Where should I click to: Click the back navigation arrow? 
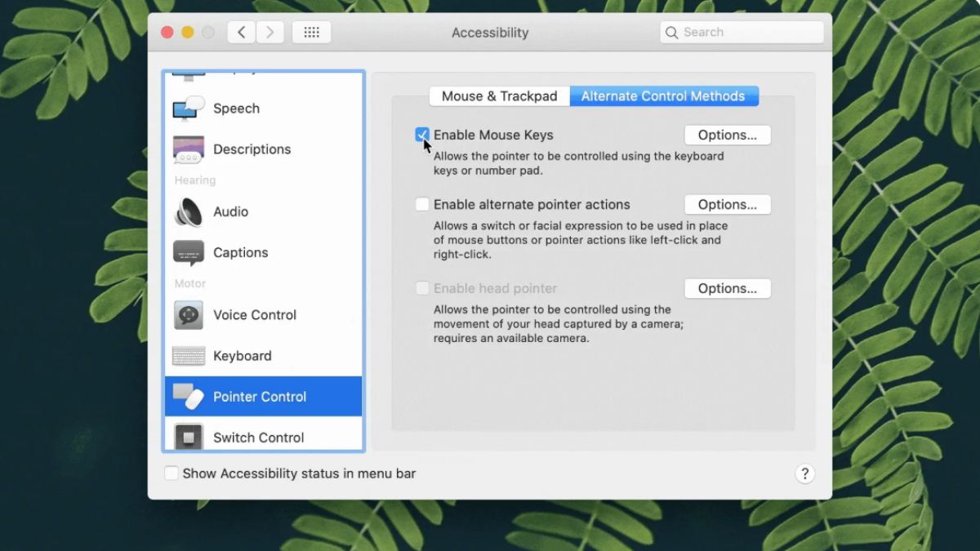point(241,32)
